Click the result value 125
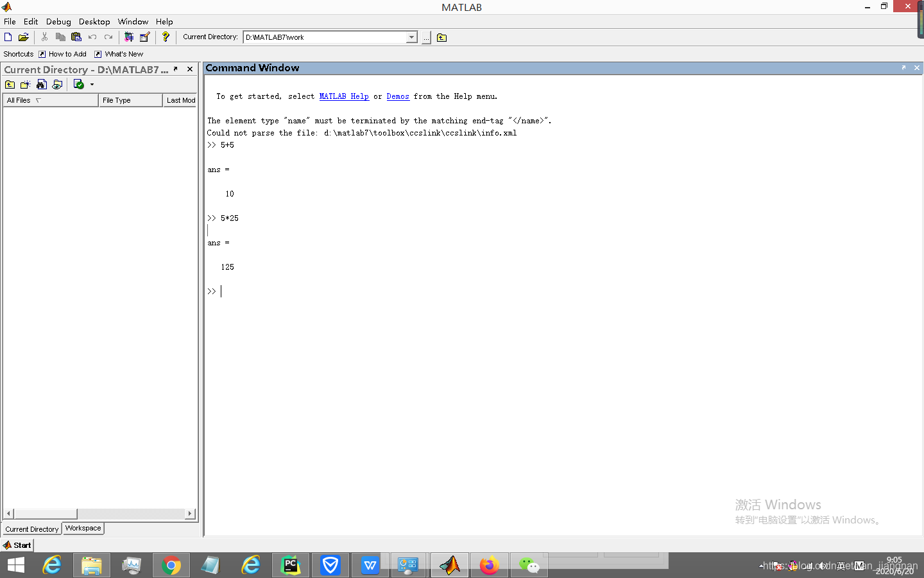 (x=228, y=267)
